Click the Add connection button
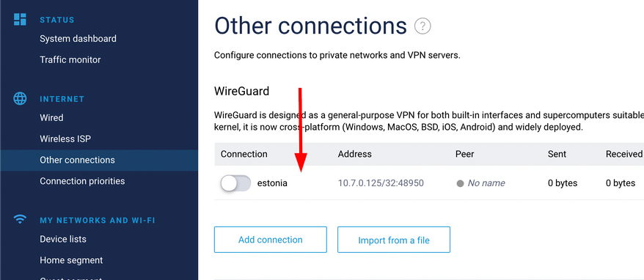 coord(270,240)
